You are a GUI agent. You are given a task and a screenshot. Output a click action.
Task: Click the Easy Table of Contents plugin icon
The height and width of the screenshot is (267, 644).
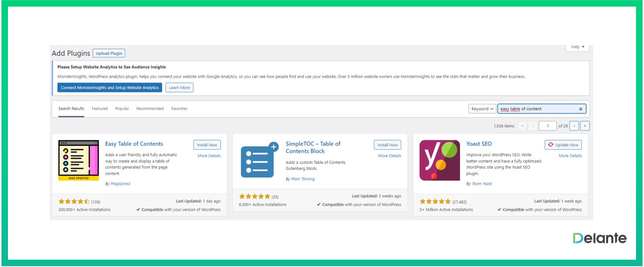(78, 160)
